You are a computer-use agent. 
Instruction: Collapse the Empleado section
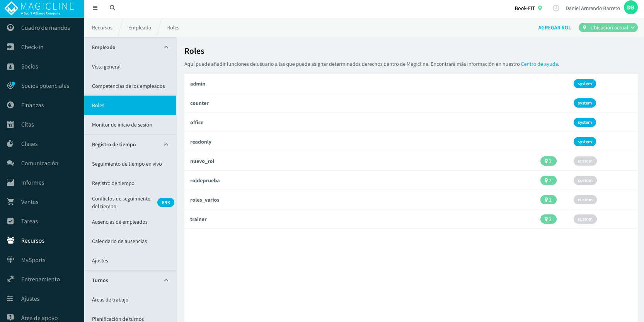coord(166,47)
